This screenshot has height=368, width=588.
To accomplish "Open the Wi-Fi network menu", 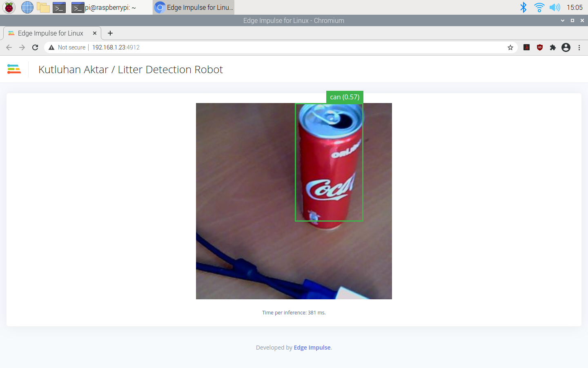I will (539, 7).
